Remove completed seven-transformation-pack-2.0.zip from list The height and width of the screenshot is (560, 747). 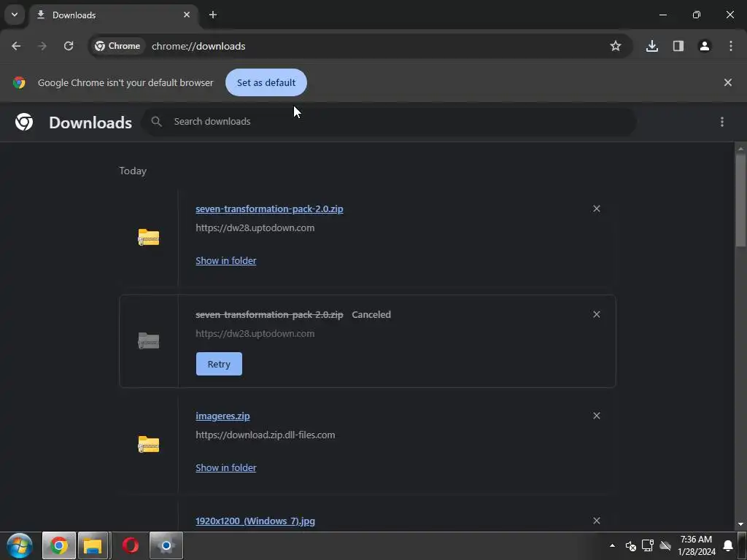click(597, 209)
